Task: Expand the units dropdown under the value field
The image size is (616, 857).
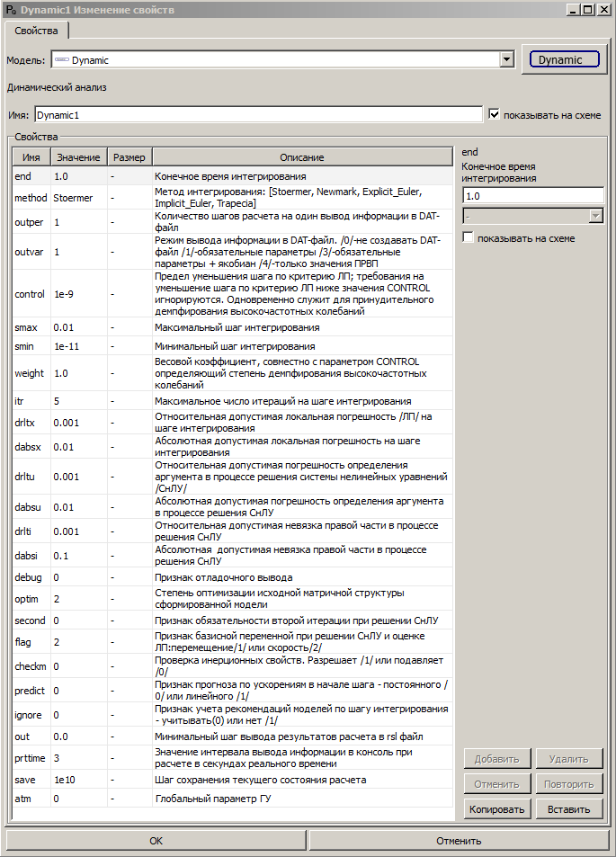Action: [x=595, y=216]
